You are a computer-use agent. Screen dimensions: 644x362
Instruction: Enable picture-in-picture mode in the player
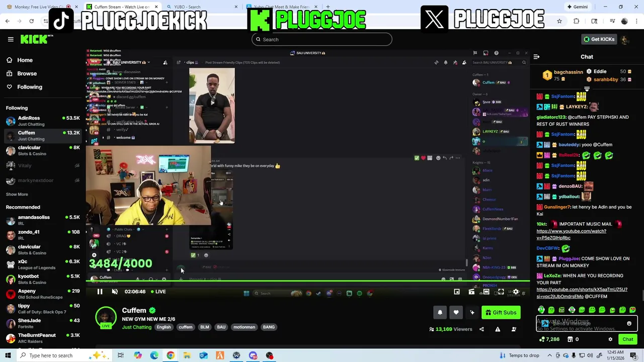457,292
